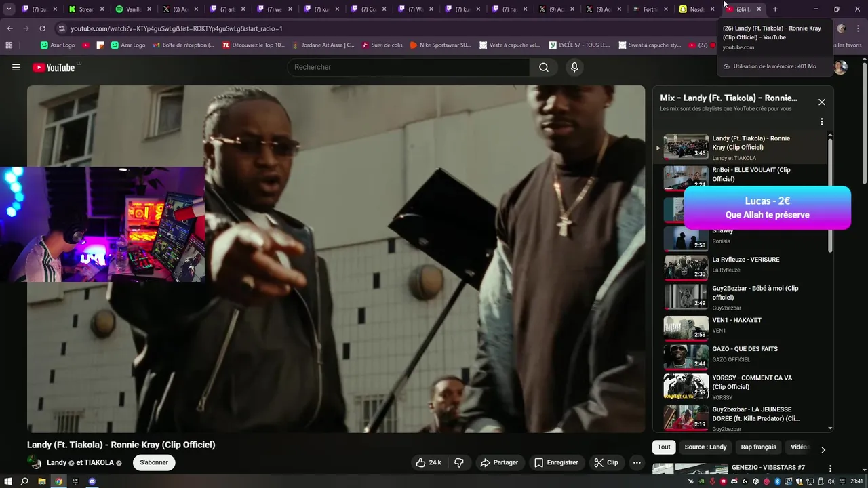Open Discord from the taskbar
The image size is (868, 488).
(x=92, y=481)
